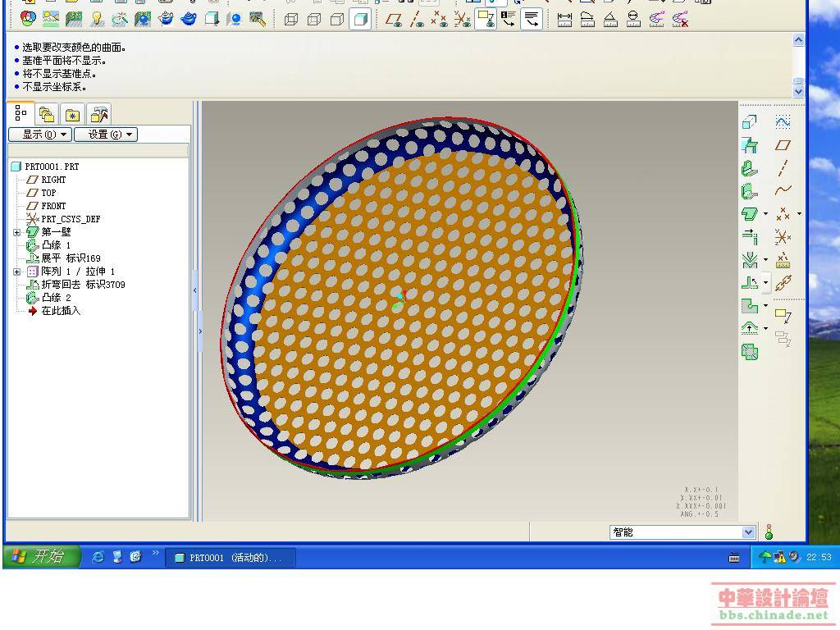The width and height of the screenshot is (840, 630).
Task: Open the 显示 dropdown in model tree
Action: [40, 134]
